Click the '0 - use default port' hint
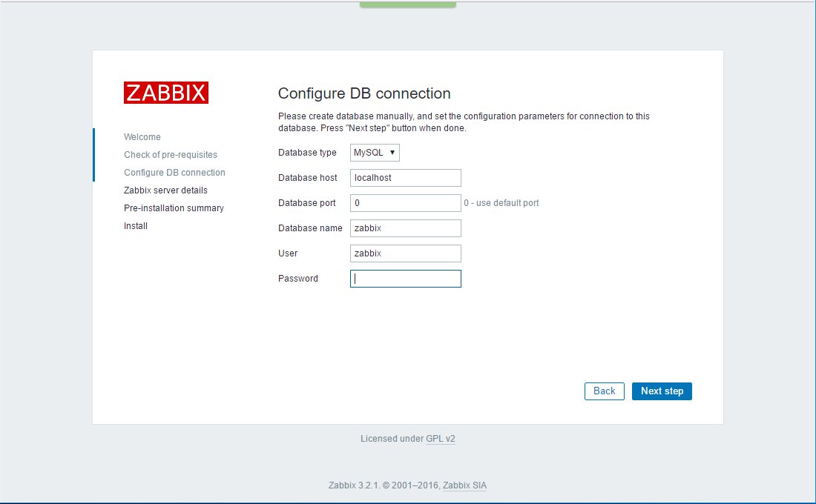 [501, 203]
